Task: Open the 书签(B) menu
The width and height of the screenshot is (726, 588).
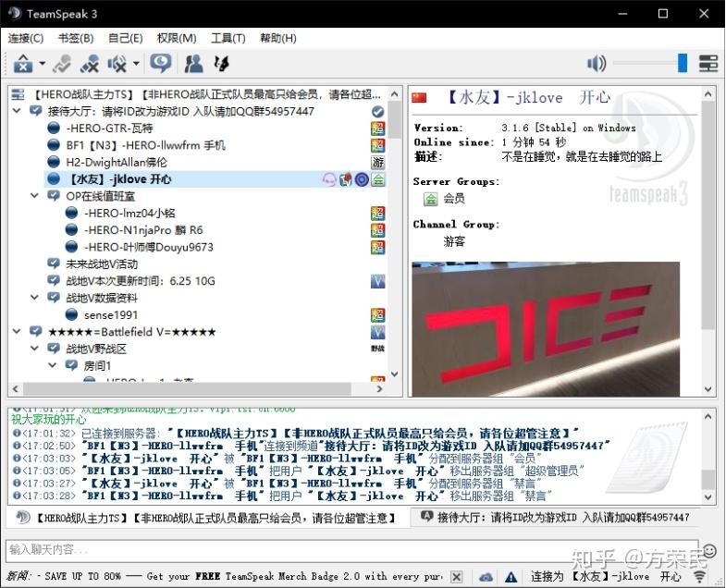Action: point(76,38)
